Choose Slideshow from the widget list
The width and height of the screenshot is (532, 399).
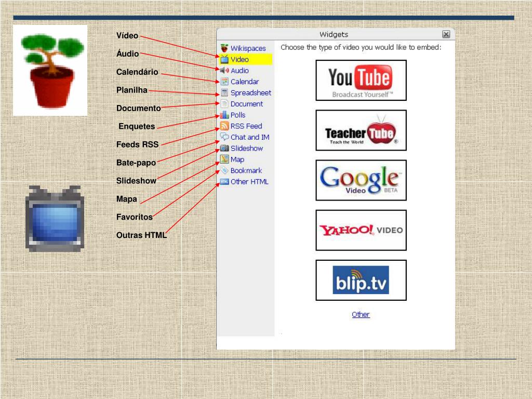pyautogui.click(x=247, y=148)
